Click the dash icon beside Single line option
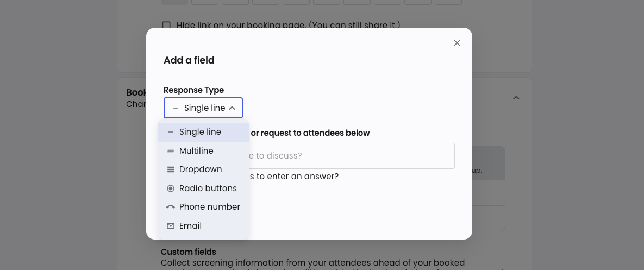Screen dimensions: 644x270 click(x=171, y=132)
